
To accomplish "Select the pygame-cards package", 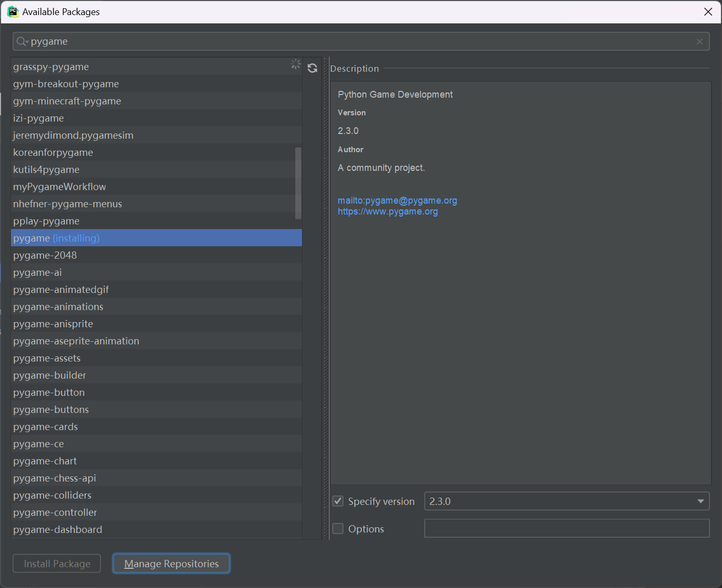I will pos(156,426).
